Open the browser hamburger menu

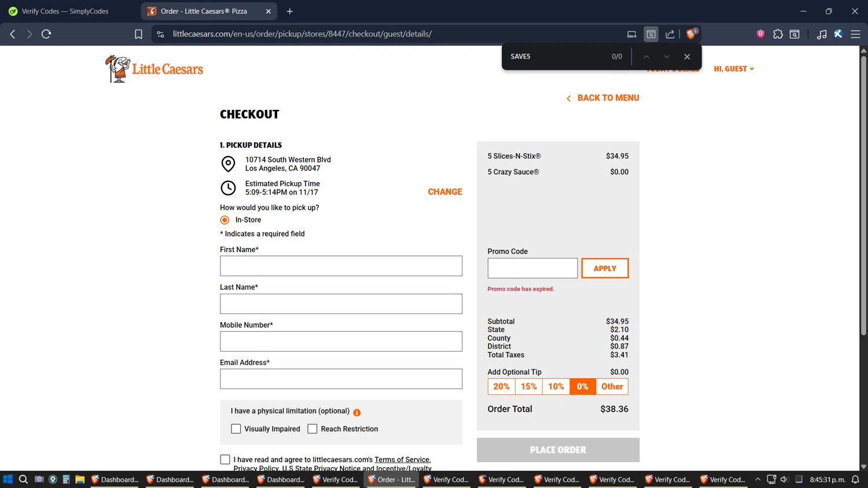(x=855, y=34)
